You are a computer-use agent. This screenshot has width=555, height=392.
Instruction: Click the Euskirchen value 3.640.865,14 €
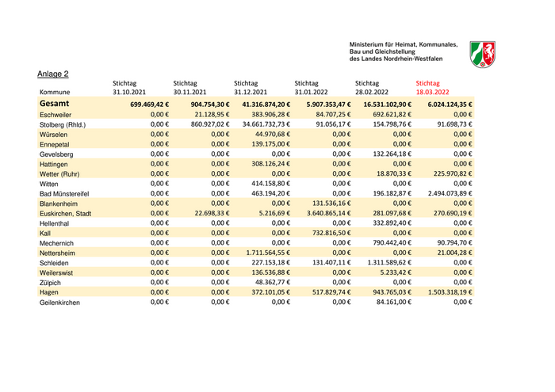321,213
